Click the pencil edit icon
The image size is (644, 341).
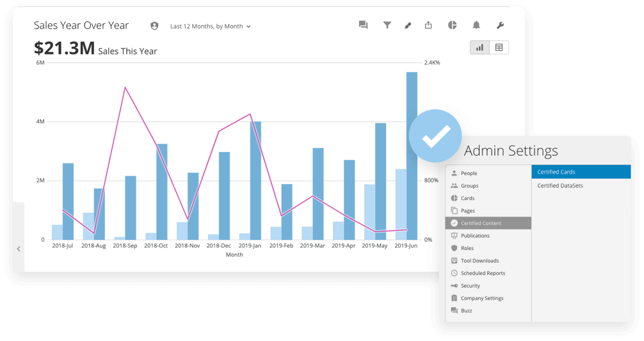[x=408, y=26]
